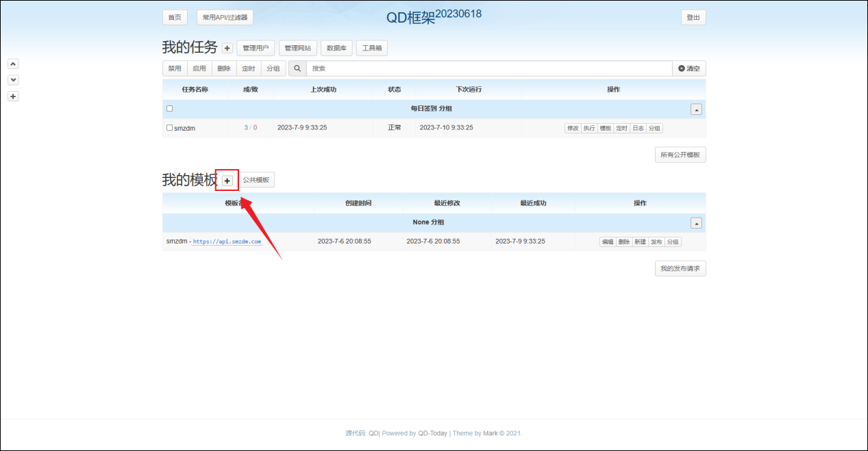
Task: Open 公共模板 public templates
Action: point(256,180)
